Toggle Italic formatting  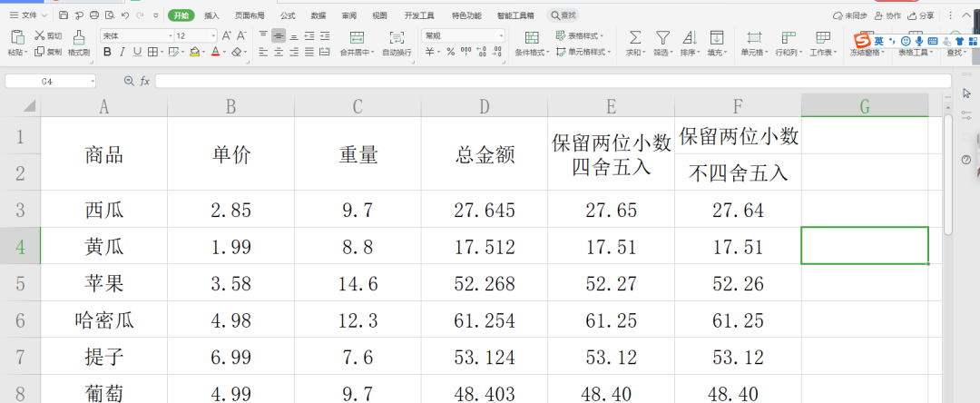coord(122,53)
